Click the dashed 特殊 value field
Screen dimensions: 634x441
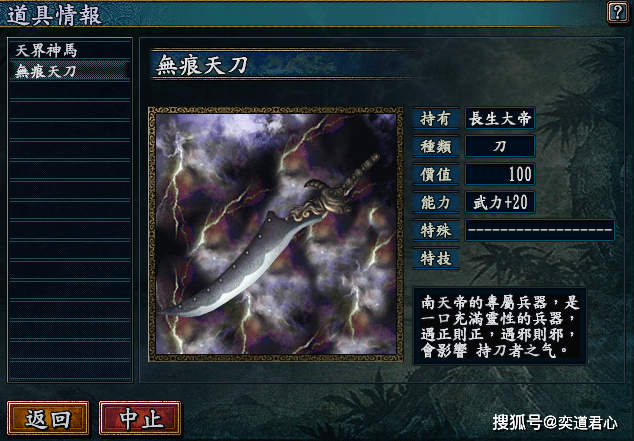pyautogui.click(x=540, y=230)
